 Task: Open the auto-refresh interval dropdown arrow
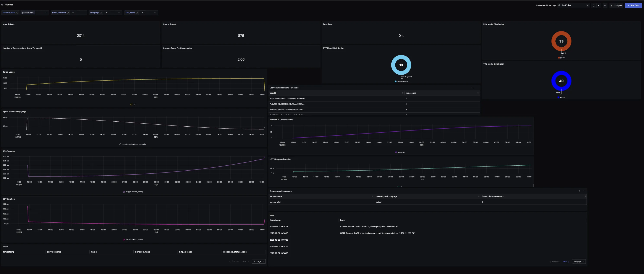tap(599, 5)
